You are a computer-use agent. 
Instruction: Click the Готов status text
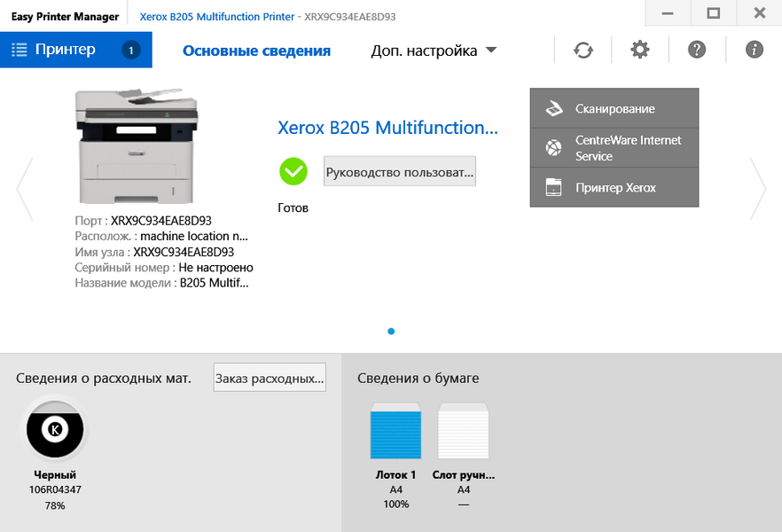293,207
